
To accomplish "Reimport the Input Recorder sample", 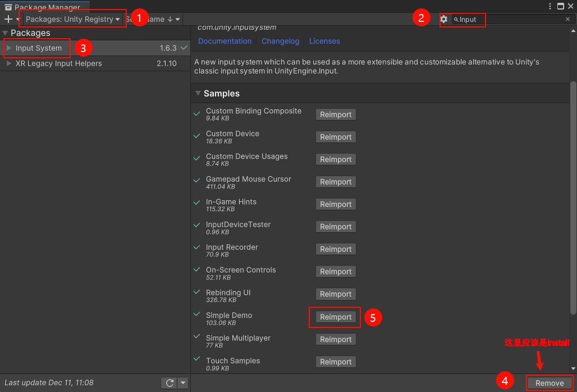I will [336, 249].
